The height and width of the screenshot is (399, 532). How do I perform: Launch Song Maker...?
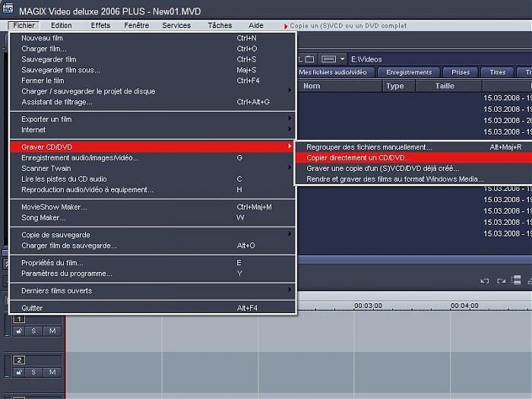pos(153,217)
